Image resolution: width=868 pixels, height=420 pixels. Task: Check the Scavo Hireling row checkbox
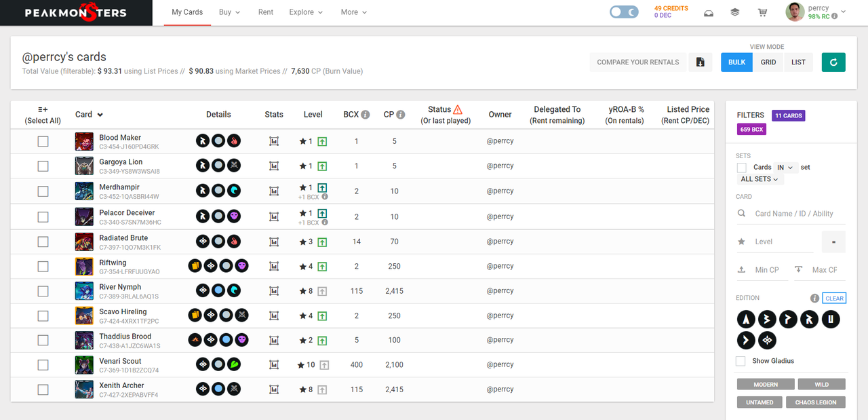pos(43,316)
